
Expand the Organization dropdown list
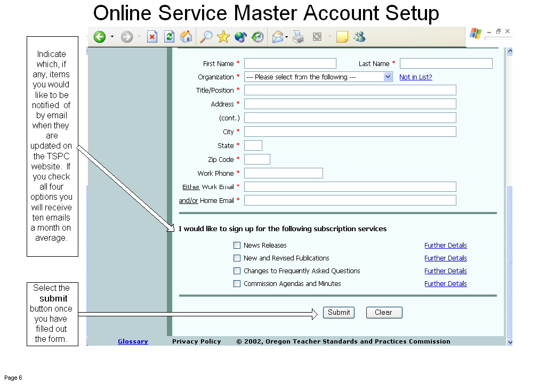tap(388, 77)
